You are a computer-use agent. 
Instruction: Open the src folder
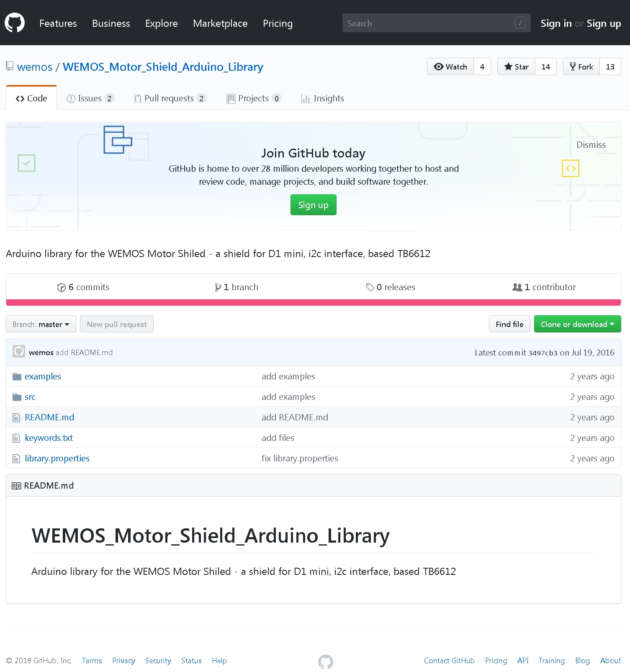coord(30,397)
